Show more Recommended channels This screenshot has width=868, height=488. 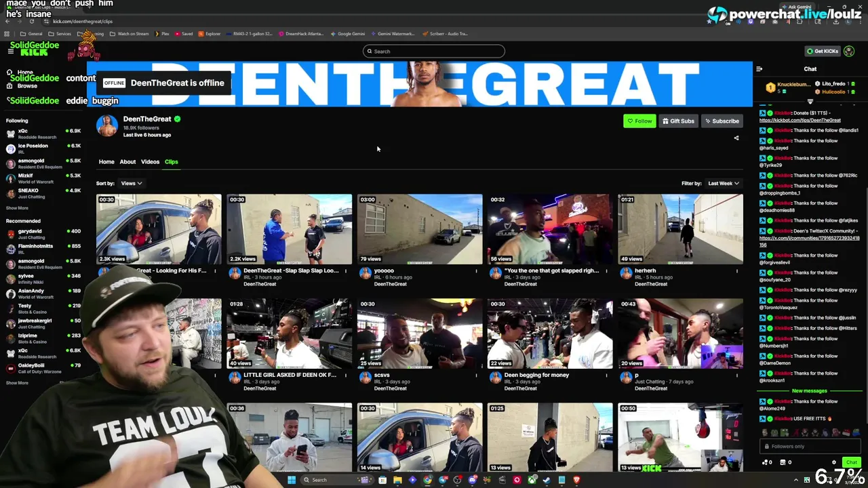[x=17, y=383]
